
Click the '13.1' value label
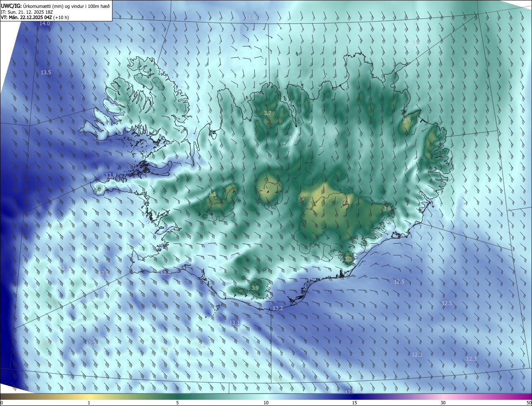234,323
